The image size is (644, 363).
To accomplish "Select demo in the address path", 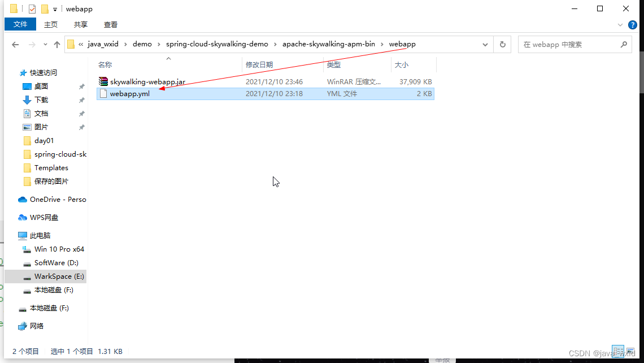I will [x=142, y=44].
